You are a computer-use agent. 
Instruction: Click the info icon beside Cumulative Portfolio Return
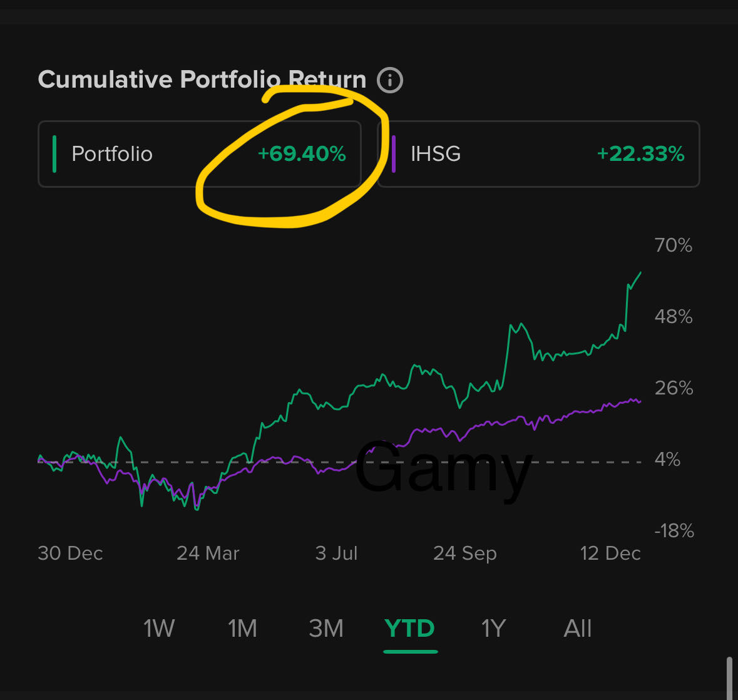pos(390,80)
